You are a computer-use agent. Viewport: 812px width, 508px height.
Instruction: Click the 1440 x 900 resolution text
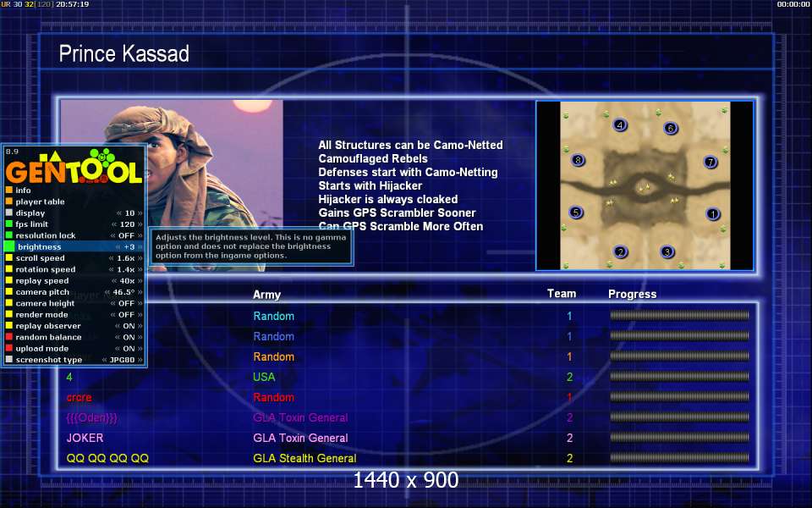(x=406, y=480)
